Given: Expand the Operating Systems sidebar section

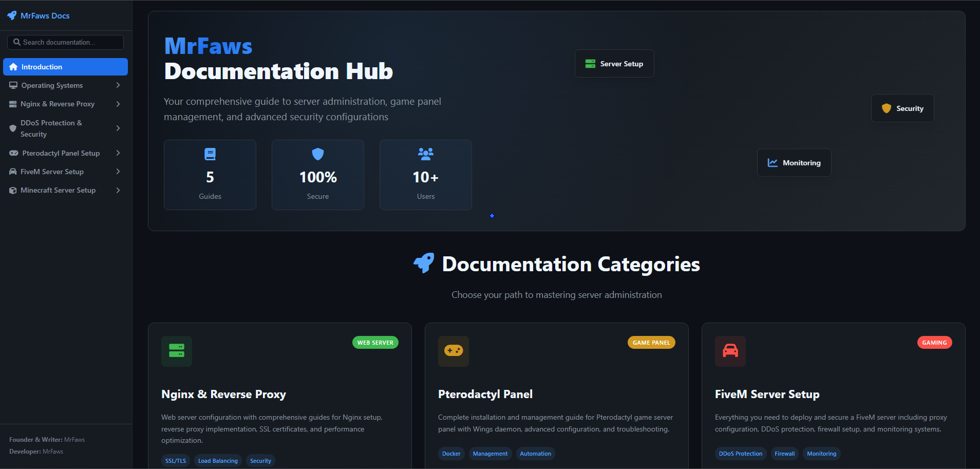Looking at the screenshot, I should pos(118,85).
